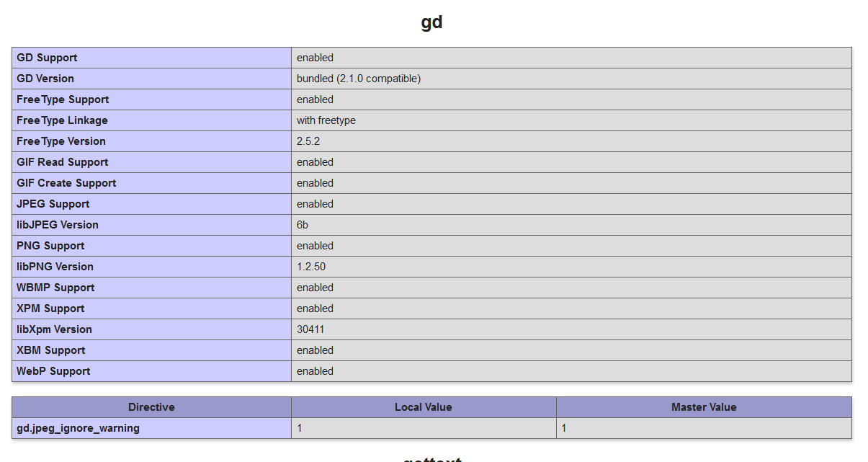Select the XBM Support label
Viewport: 868px width, 462px height.
[51, 350]
